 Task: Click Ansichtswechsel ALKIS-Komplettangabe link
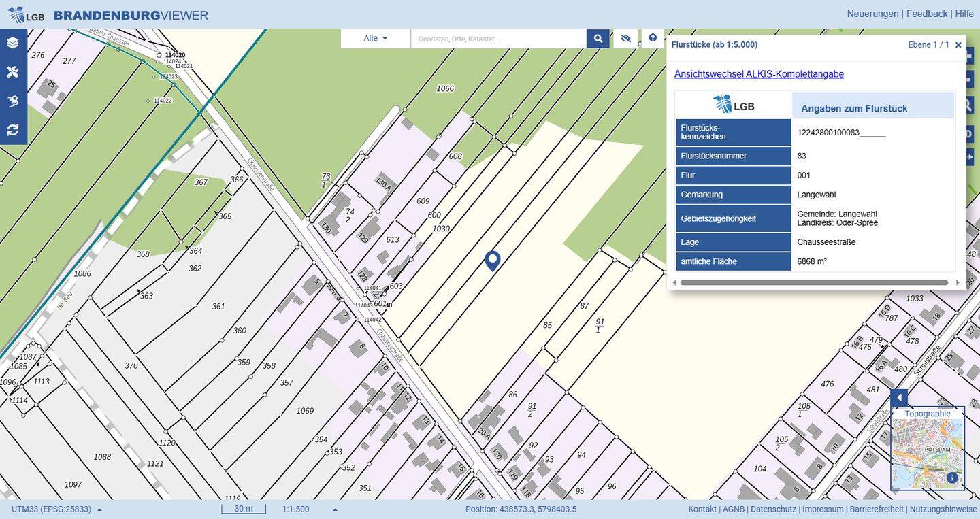759,74
